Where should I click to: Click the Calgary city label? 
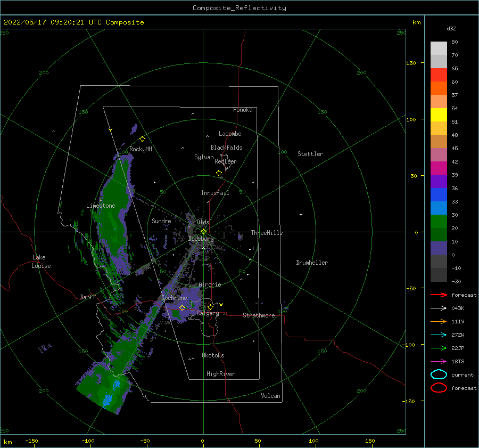click(208, 313)
